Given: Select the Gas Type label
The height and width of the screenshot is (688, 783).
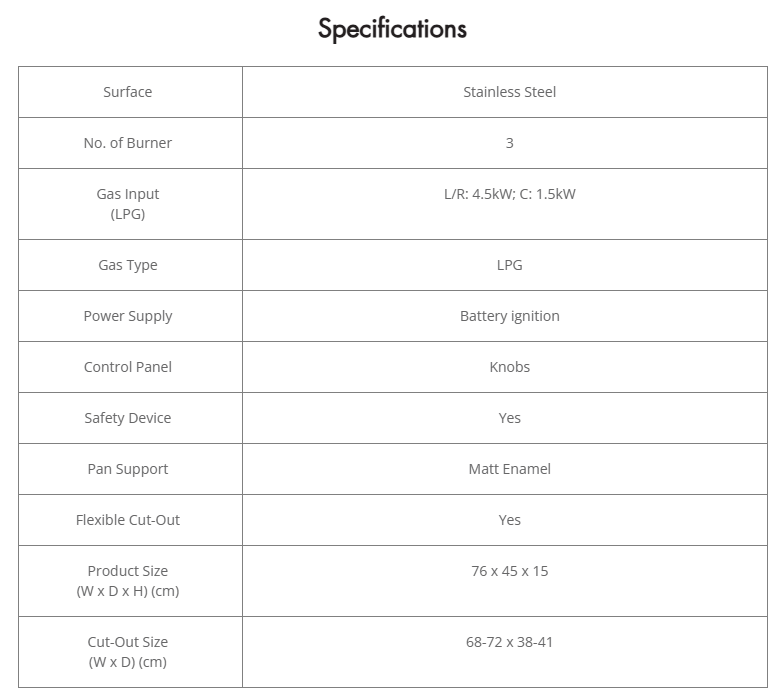Looking at the screenshot, I should [x=128, y=265].
